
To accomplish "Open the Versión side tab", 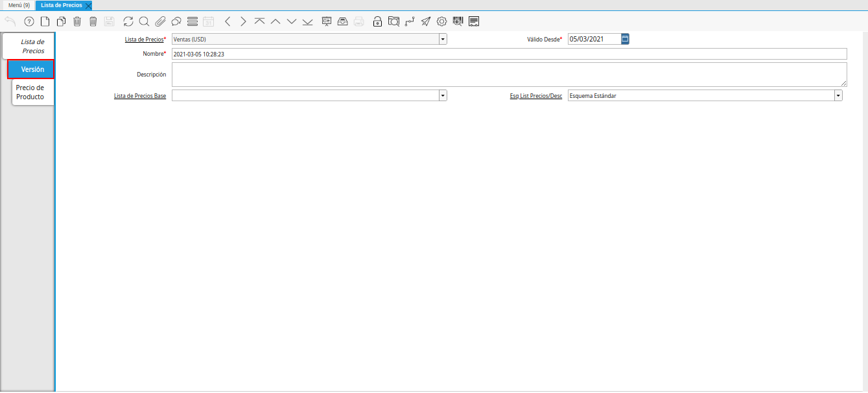I will [31, 69].
